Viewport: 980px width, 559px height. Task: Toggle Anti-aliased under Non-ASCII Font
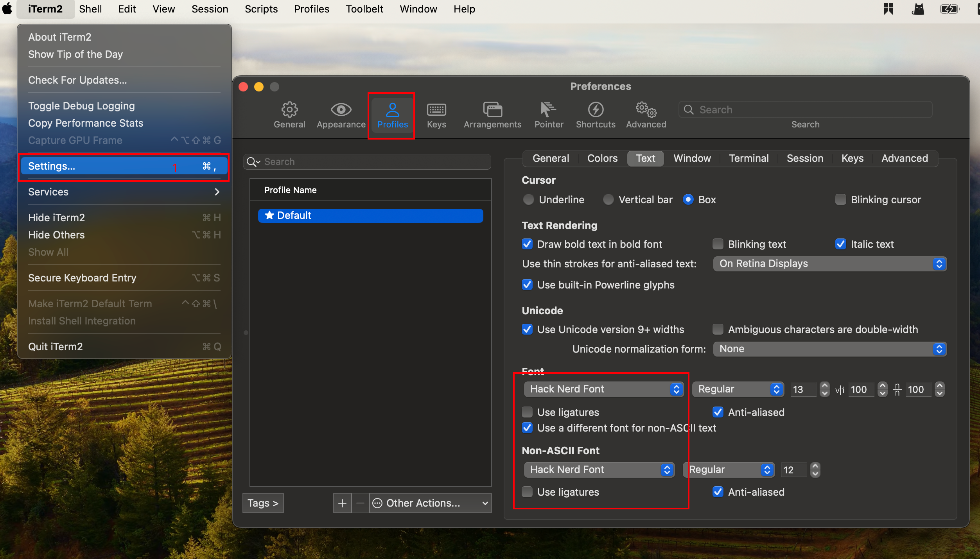[718, 492]
